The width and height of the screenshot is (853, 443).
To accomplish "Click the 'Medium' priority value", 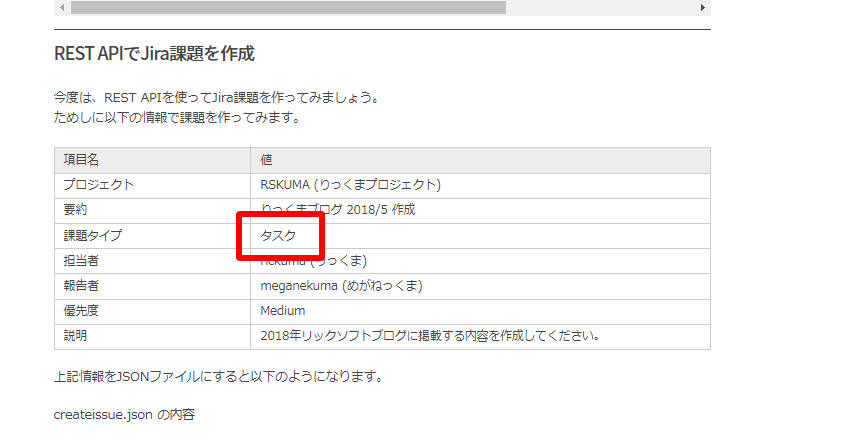I will (x=282, y=311).
